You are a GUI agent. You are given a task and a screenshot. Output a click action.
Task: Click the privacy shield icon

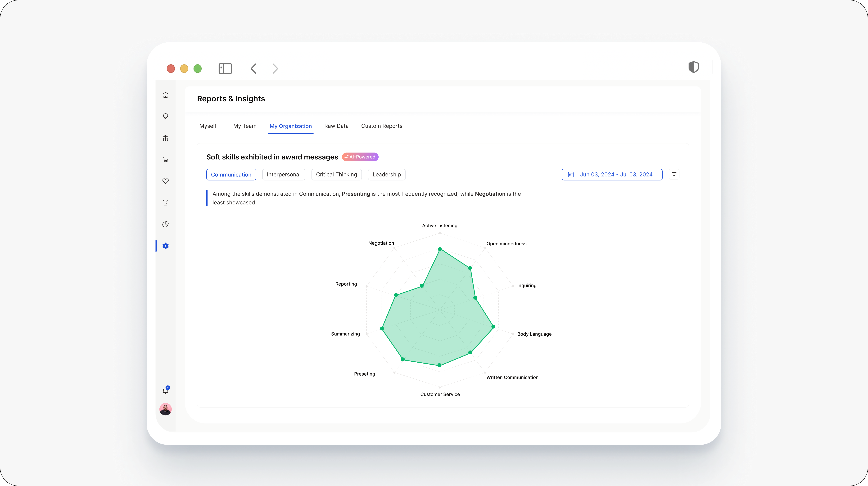(693, 67)
